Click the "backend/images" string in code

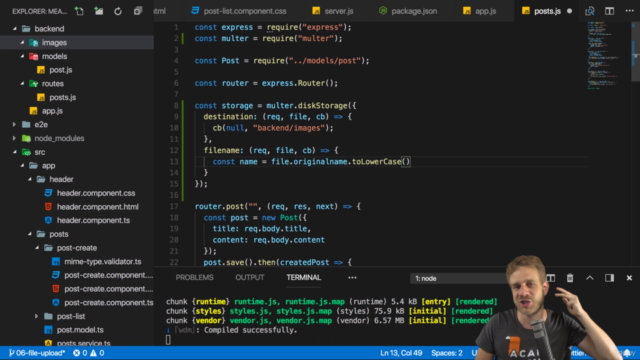289,128
